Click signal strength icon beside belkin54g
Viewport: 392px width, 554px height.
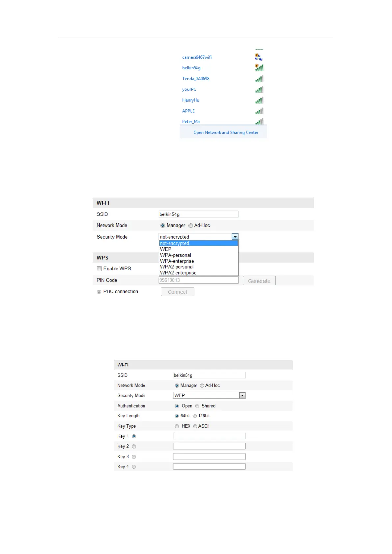(x=259, y=68)
